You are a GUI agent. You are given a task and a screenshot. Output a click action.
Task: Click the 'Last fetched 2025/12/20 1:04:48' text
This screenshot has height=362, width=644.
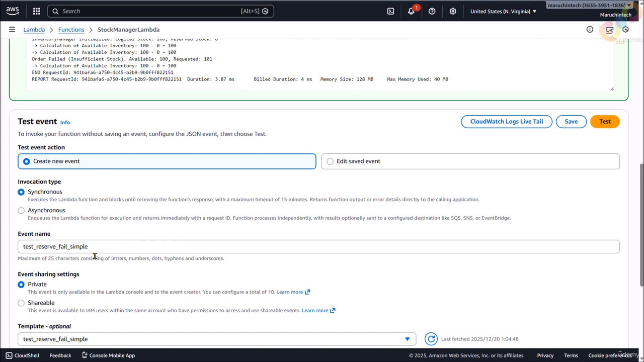pyautogui.click(x=479, y=339)
